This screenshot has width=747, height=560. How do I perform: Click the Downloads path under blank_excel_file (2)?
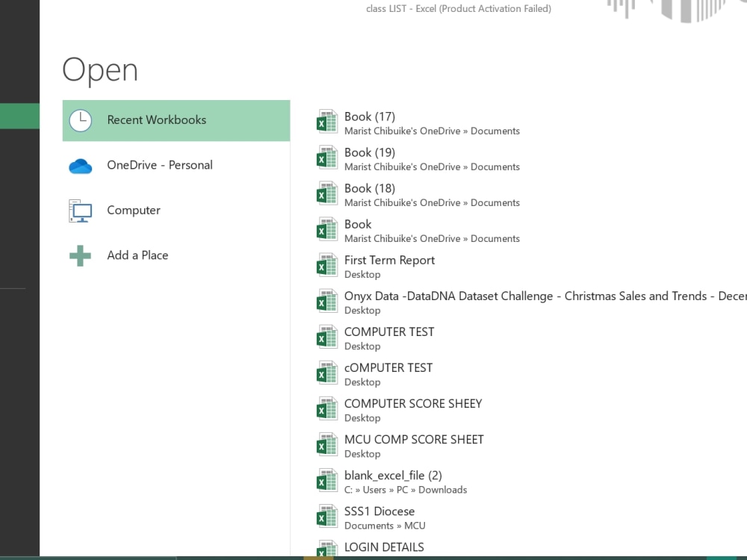[406, 490]
